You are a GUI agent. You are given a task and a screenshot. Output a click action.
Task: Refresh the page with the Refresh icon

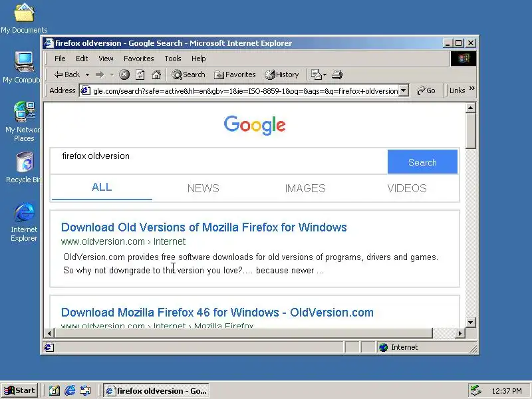point(140,74)
